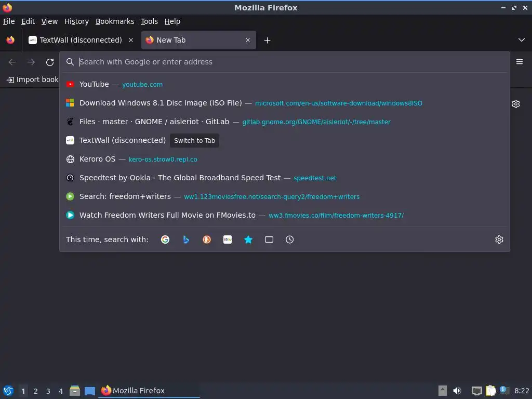The height and width of the screenshot is (399, 532).
Task: Open search settings gear in suggestions panel
Action: point(499,240)
